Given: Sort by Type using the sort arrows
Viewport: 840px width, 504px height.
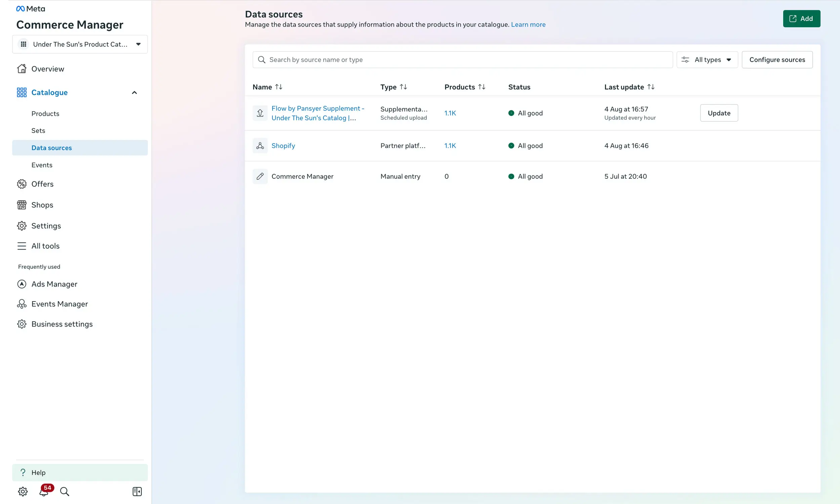Looking at the screenshot, I should coord(403,87).
